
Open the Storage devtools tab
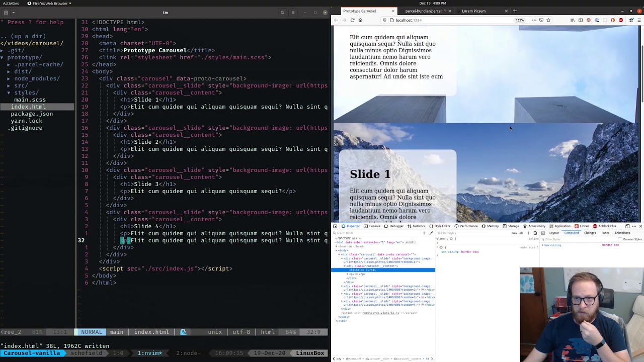pyautogui.click(x=511, y=226)
